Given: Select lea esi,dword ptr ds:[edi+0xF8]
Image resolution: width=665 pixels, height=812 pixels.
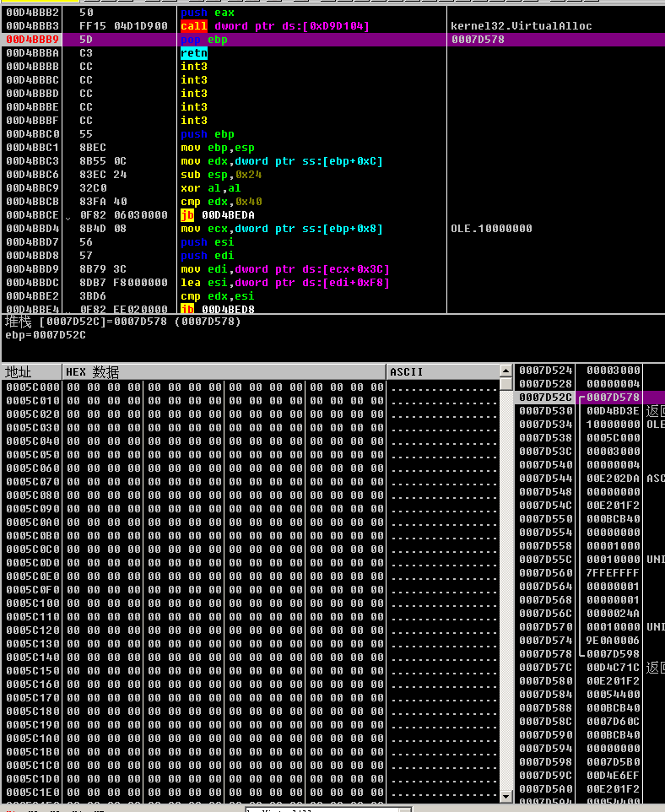Looking at the screenshot, I should coord(285,283).
